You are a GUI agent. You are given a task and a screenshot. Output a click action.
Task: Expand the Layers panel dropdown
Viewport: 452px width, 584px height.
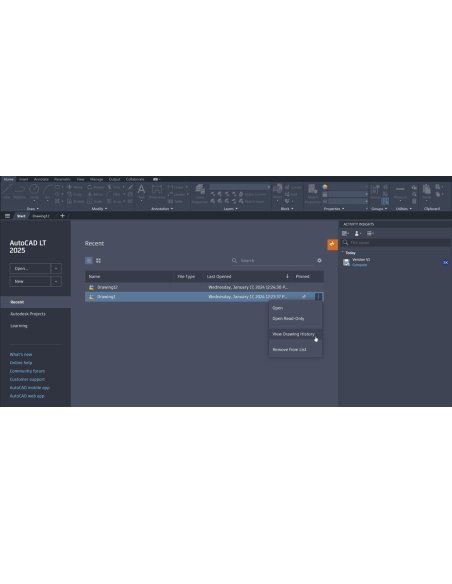[230, 209]
